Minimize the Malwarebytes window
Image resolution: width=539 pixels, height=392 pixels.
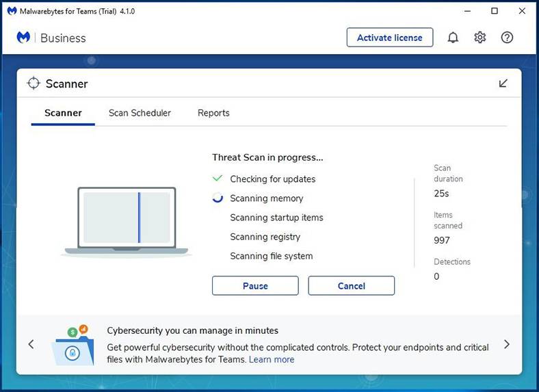click(x=467, y=11)
